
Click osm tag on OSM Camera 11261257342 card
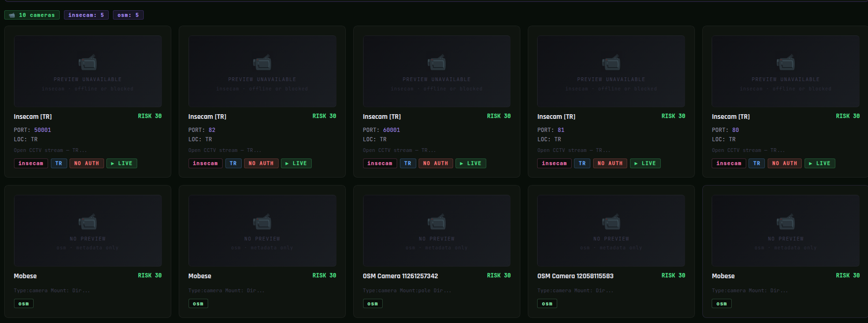(x=373, y=303)
